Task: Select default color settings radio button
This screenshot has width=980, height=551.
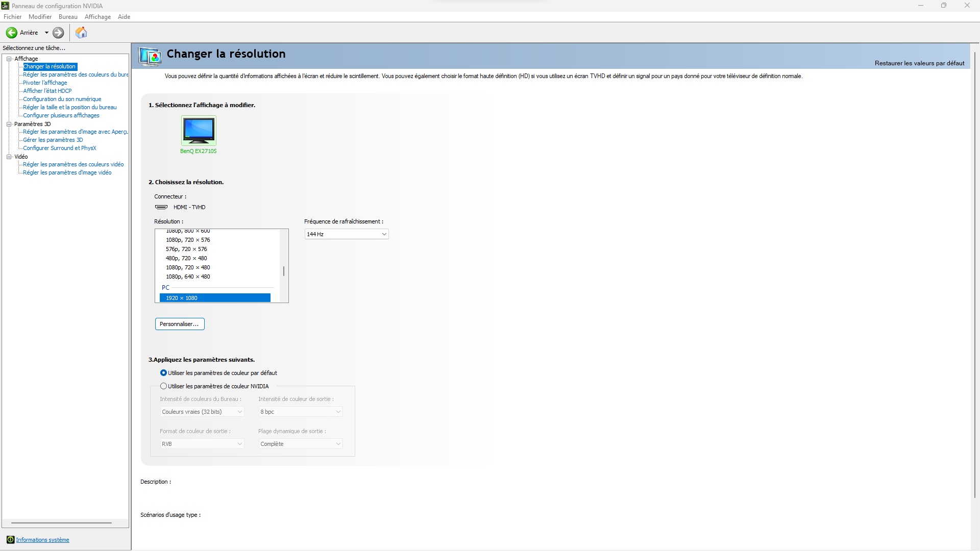Action: point(163,373)
